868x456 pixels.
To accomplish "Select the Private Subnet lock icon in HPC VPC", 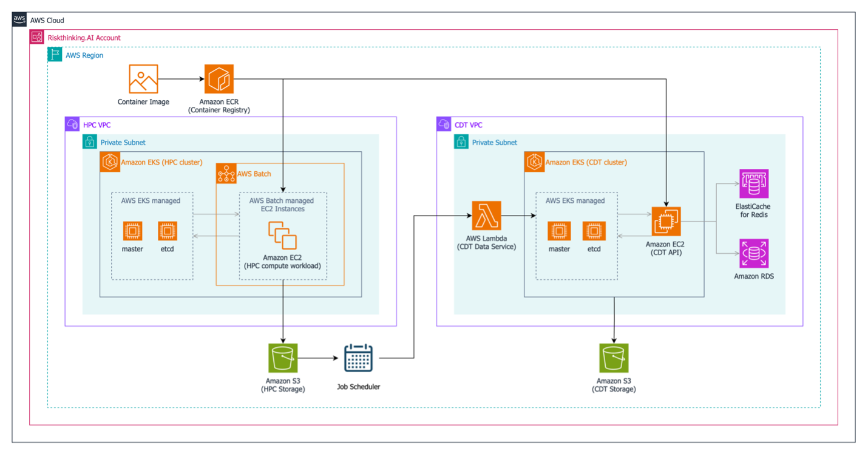I will 89,141.
